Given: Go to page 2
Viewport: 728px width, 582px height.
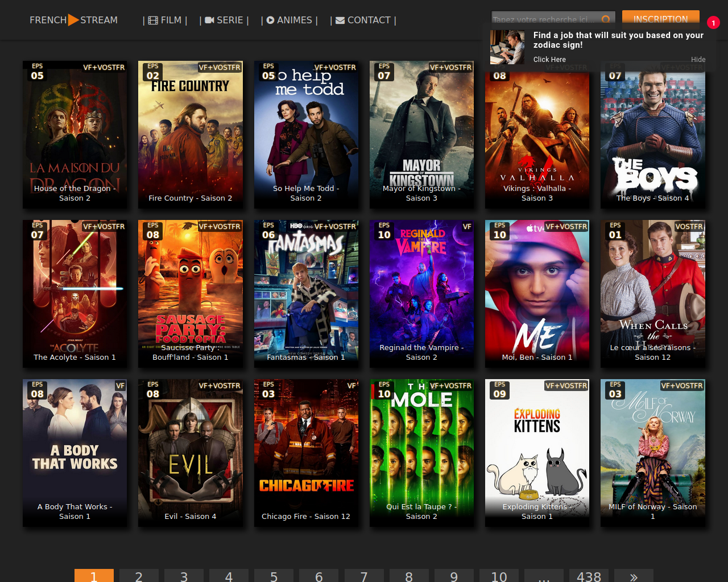Looking at the screenshot, I should [139, 576].
